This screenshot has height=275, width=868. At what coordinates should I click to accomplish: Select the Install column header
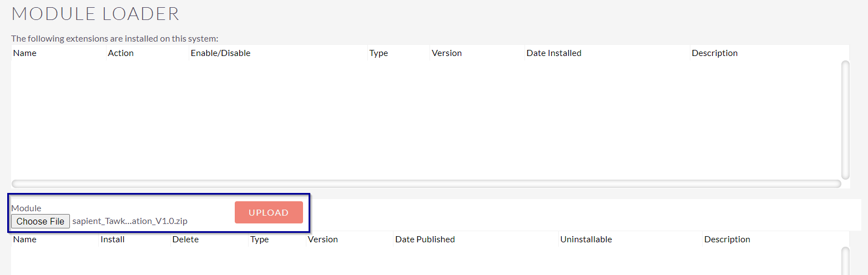point(112,240)
